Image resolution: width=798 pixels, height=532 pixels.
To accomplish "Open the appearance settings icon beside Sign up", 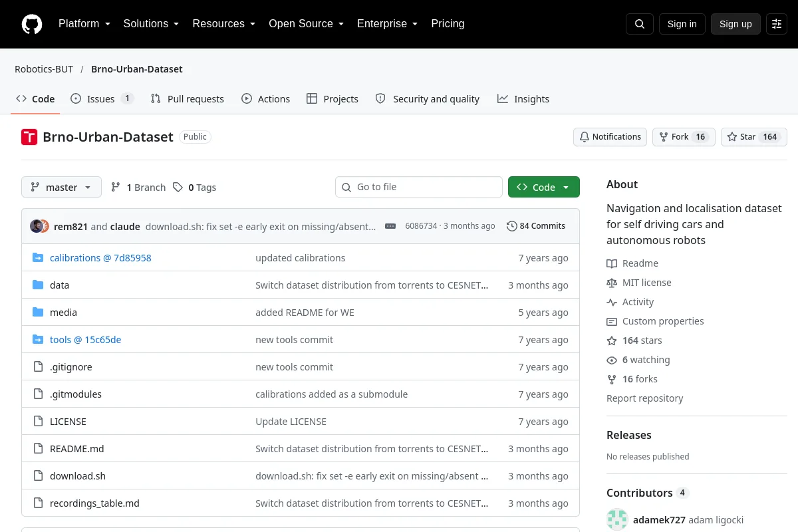I will [x=777, y=24].
